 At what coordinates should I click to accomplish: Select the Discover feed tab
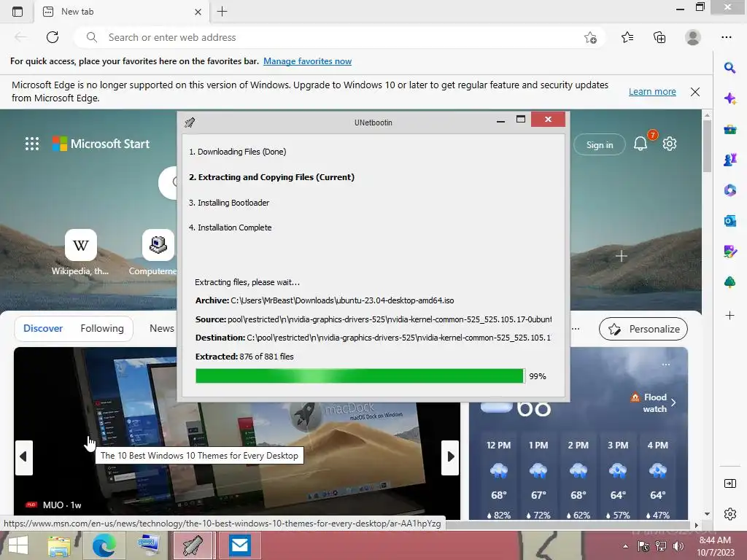click(x=43, y=328)
